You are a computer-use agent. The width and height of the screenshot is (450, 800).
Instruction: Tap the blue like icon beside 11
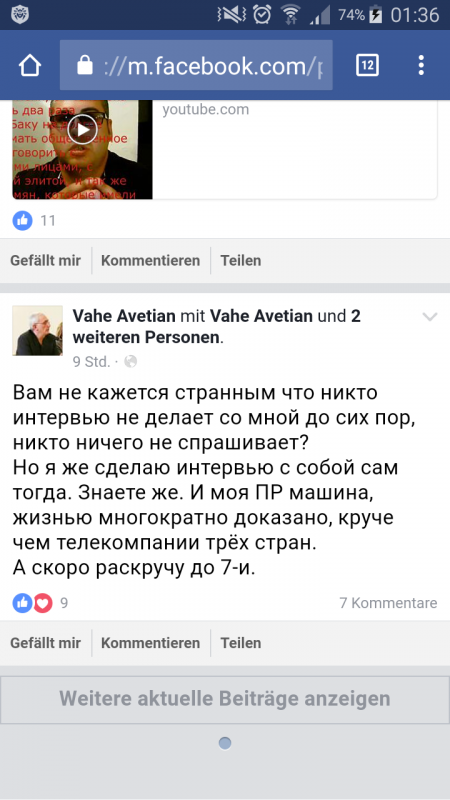click(x=22, y=220)
